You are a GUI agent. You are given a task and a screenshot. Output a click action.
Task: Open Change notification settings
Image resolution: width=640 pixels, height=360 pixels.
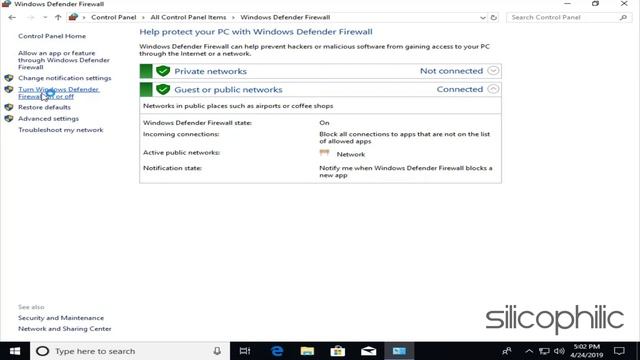[x=64, y=78]
